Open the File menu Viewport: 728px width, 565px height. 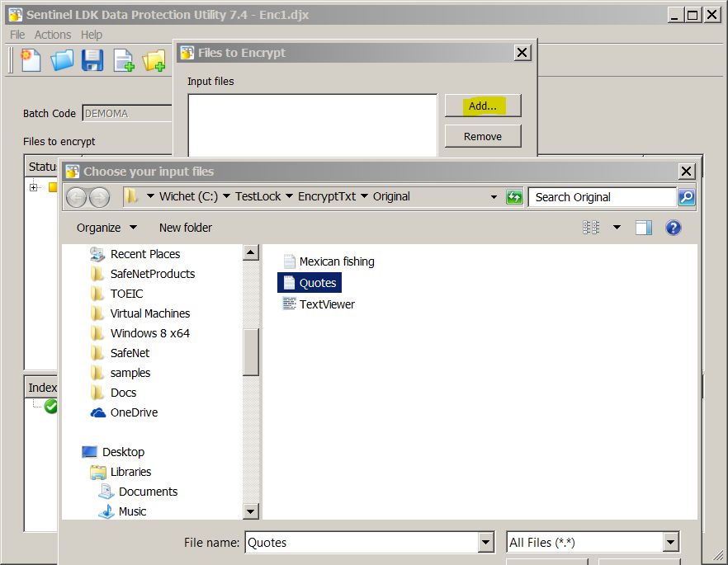(x=16, y=35)
